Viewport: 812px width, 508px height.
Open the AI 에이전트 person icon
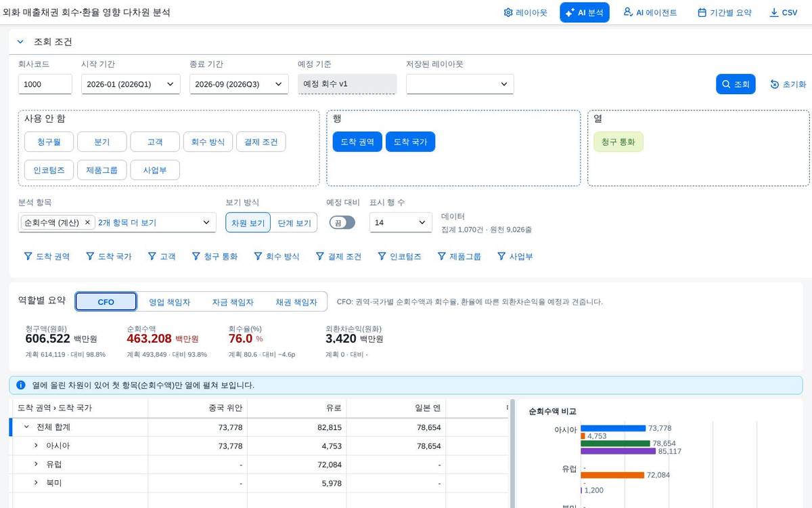click(x=628, y=12)
